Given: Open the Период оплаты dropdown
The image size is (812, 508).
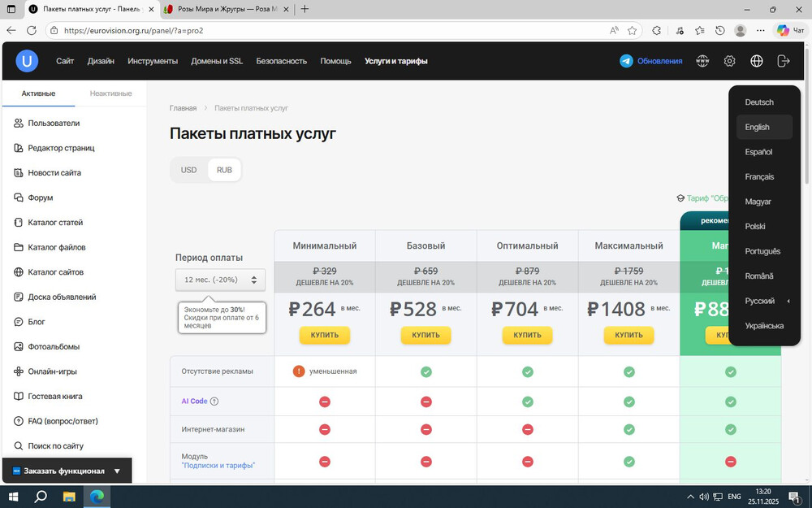Looking at the screenshot, I should [220, 280].
